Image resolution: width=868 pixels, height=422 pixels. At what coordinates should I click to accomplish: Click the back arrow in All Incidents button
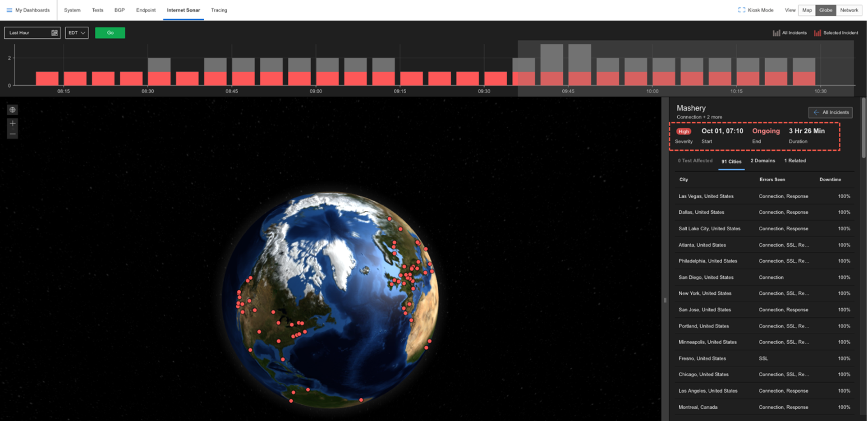coord(816,112)
